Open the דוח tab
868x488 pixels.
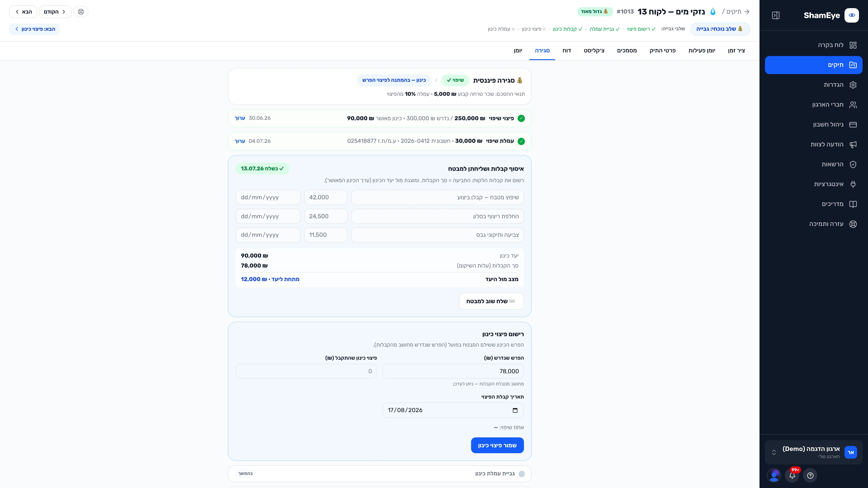point(567,51)
